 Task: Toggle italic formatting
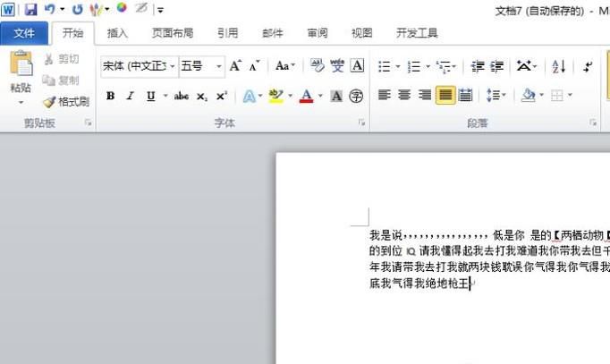coord(131,96)
